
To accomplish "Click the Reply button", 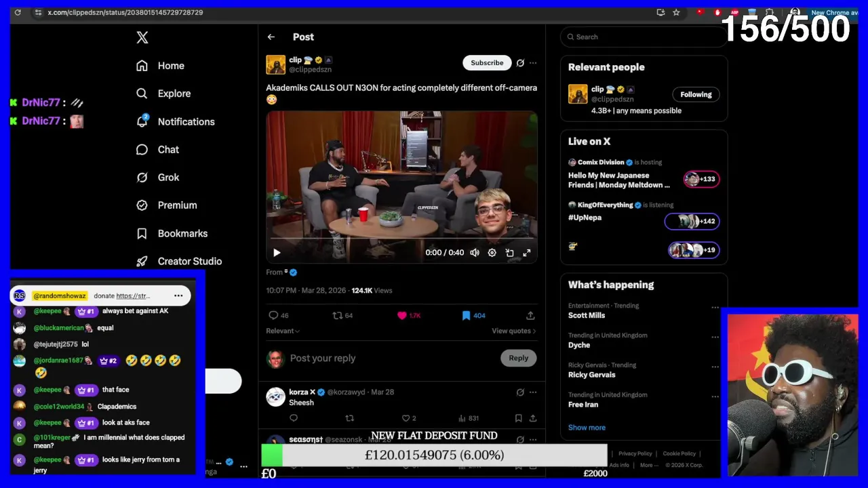I will pos(519,358).
